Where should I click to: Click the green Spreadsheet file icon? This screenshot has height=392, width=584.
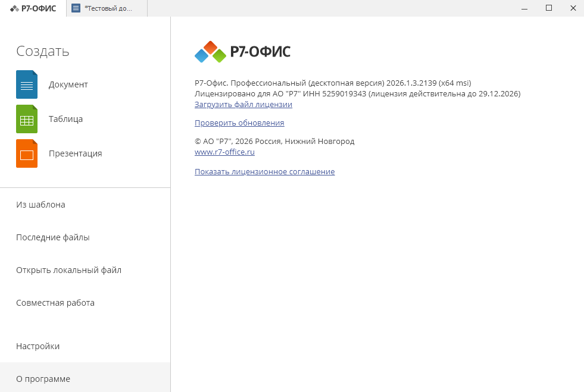tap(27, 119)
